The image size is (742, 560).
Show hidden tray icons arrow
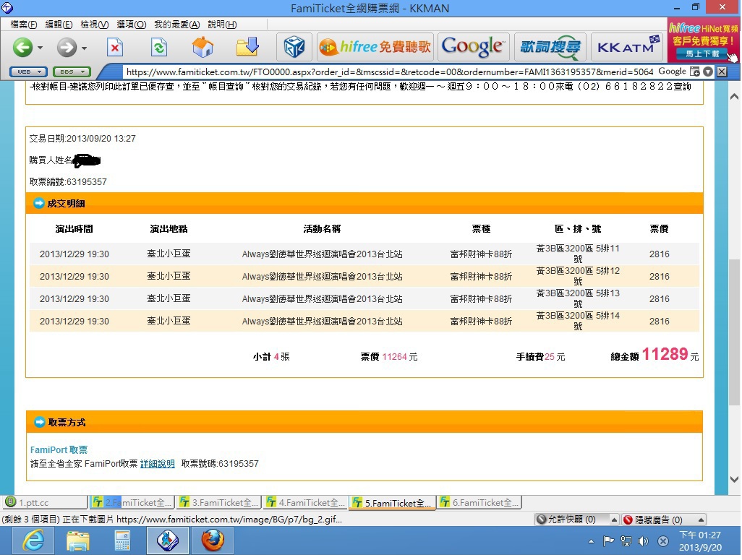[x=591, y=541]
